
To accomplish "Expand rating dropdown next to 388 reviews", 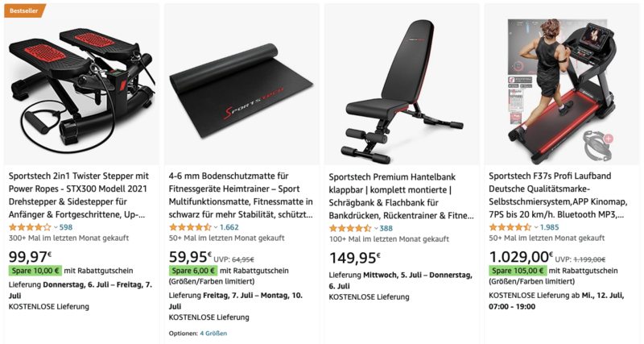I will point(375,228).
